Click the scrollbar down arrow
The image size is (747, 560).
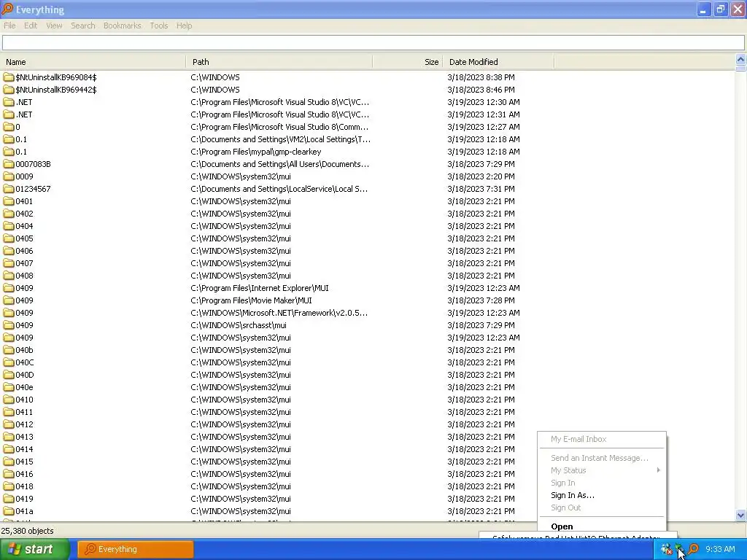click(740, 515)
